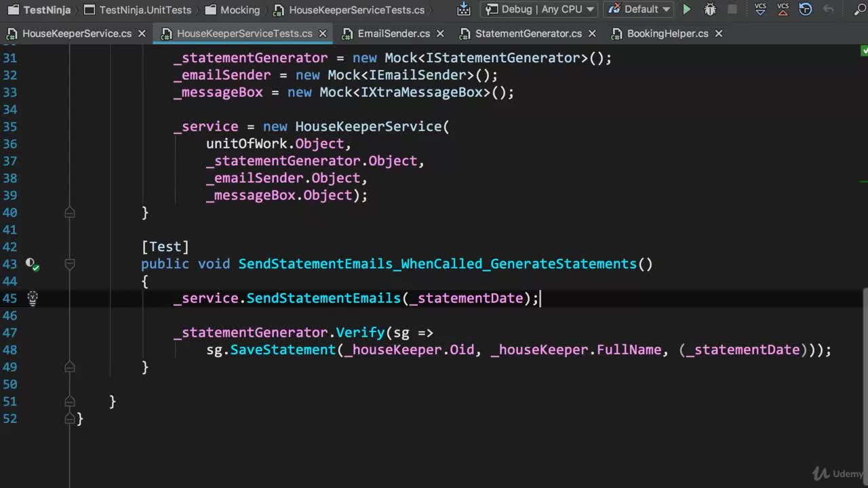
Task: Switch to the StatementGenerator.cs tab
Action: coord(521,33)
